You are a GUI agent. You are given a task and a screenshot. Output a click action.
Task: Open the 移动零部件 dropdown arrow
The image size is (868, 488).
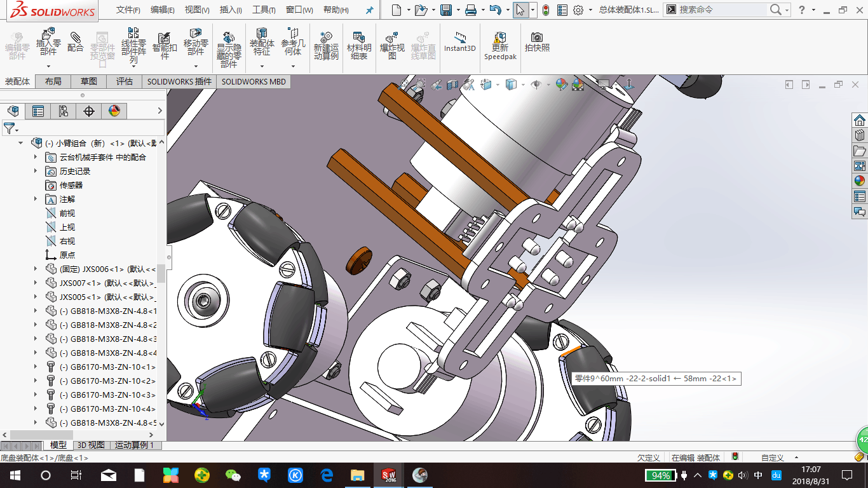[x=196, y=65]
